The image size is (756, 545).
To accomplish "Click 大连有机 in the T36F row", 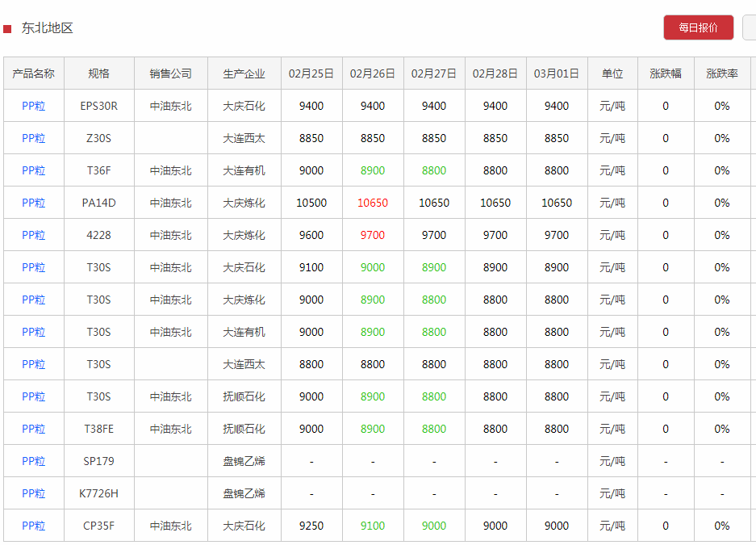I will click(x=244, y=170).
